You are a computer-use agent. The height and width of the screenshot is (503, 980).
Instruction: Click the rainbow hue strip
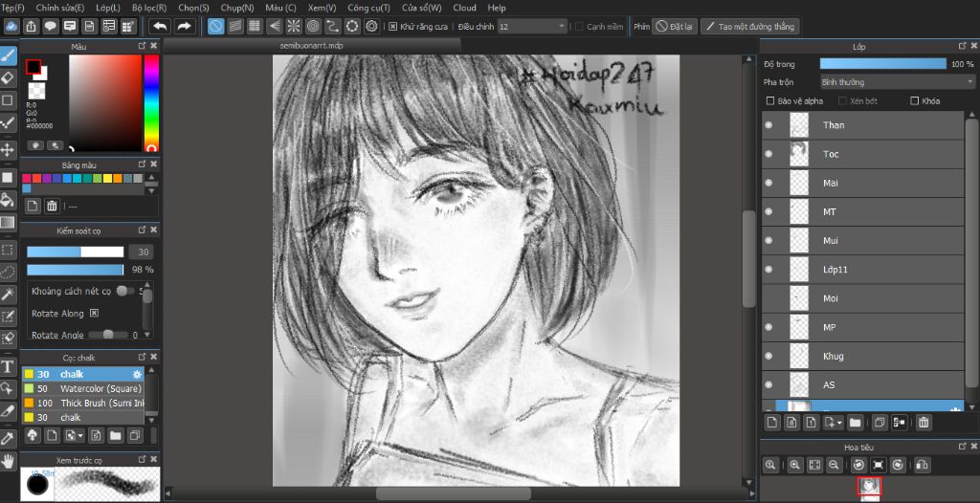click(x=151, y=103)
